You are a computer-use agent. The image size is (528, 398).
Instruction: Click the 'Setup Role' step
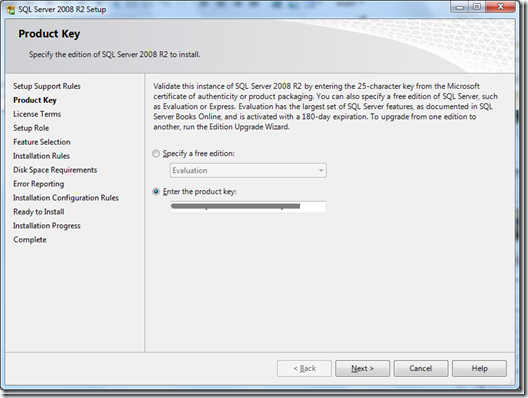coord(31,128)
